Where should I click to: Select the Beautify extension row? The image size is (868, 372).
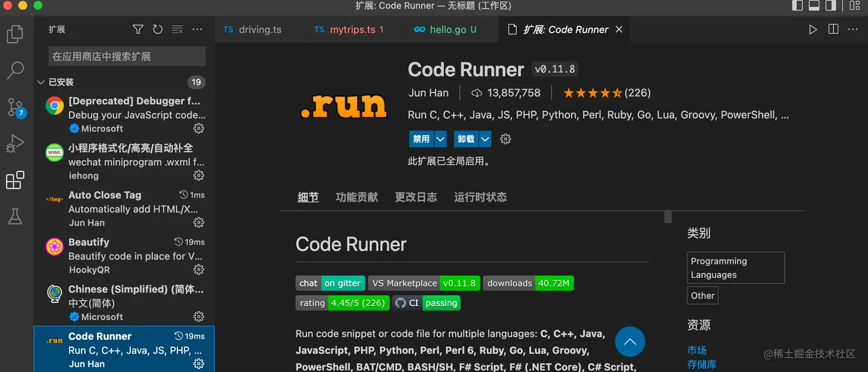click(x=124, y=255)
